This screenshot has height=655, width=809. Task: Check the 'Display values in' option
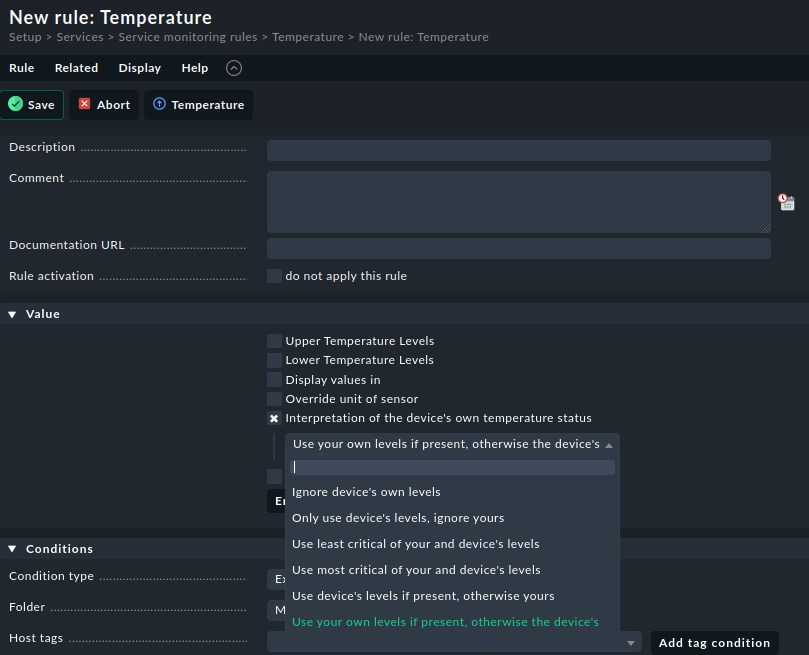click(x=274, y=379)
